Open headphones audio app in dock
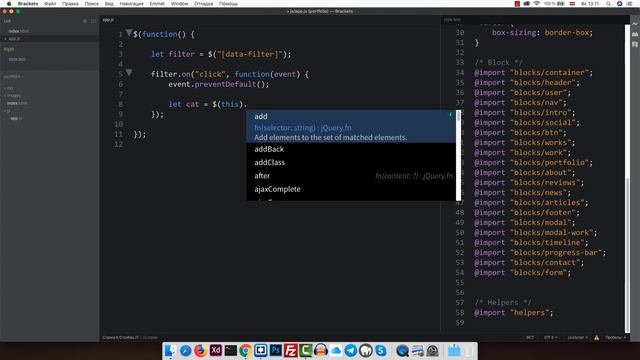This screenshot has height=360, width=640. tap(321, 350)
